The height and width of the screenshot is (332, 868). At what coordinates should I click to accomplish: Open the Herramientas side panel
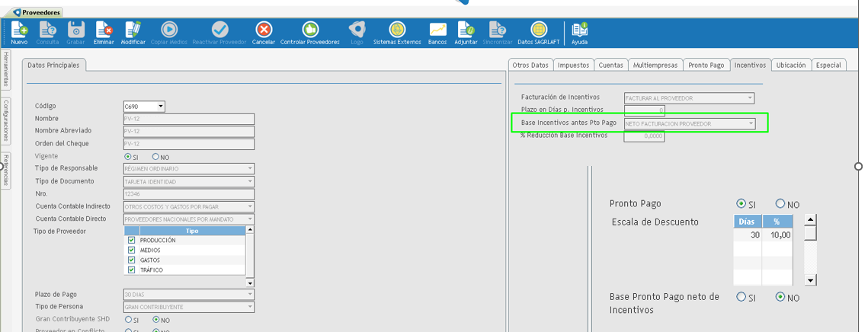(x=5, y=70)
